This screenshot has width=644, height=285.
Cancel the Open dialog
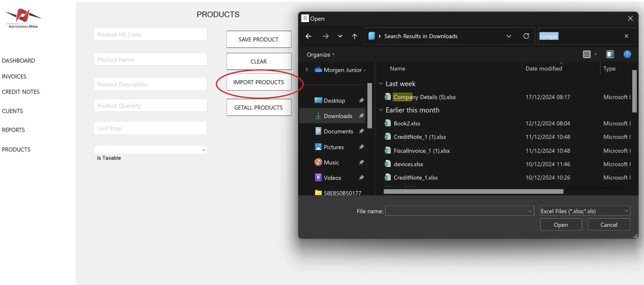[x=609, y=225]
